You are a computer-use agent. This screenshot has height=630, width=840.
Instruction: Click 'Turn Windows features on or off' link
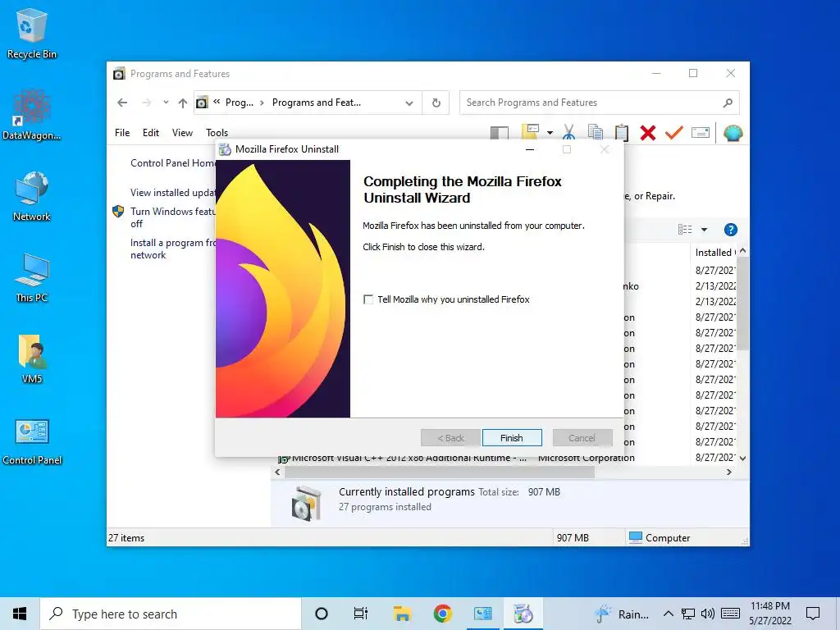[172, 217]
